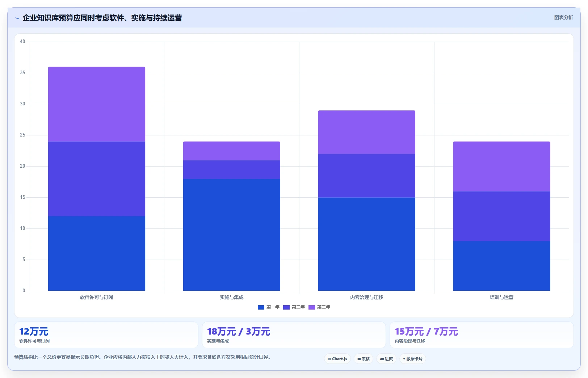Click the 实施与集成 second-year bar segment
This screenshot has width=588, height=378.
point(232,169)
